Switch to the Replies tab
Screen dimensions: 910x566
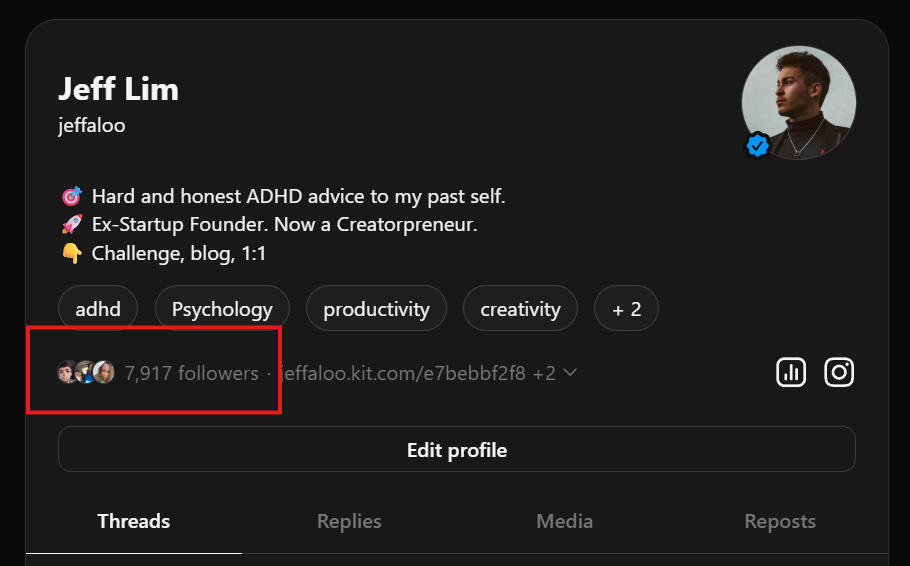pos(349,521)
